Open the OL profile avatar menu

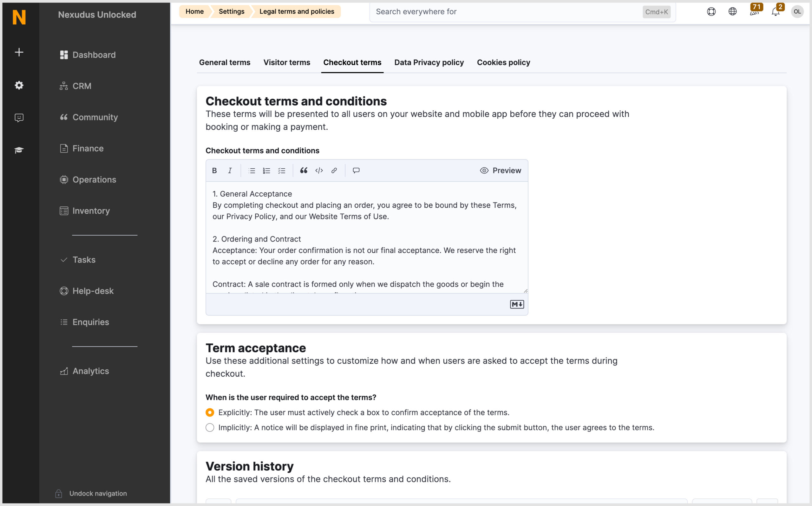(798, 12)
